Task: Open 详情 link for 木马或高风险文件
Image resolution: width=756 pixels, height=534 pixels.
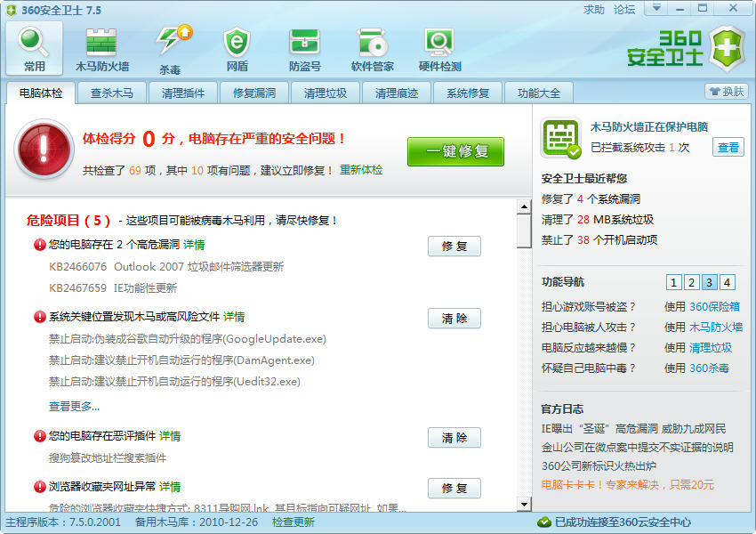Action: point(234,317)
